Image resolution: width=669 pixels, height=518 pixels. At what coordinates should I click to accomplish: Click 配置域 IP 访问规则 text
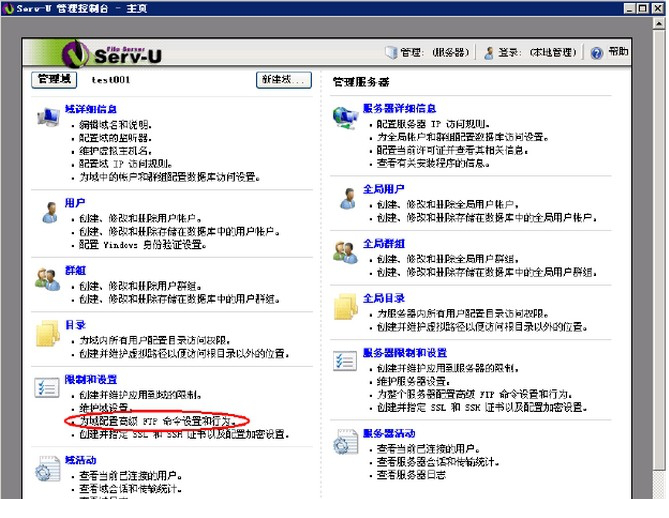click(125, 164)
